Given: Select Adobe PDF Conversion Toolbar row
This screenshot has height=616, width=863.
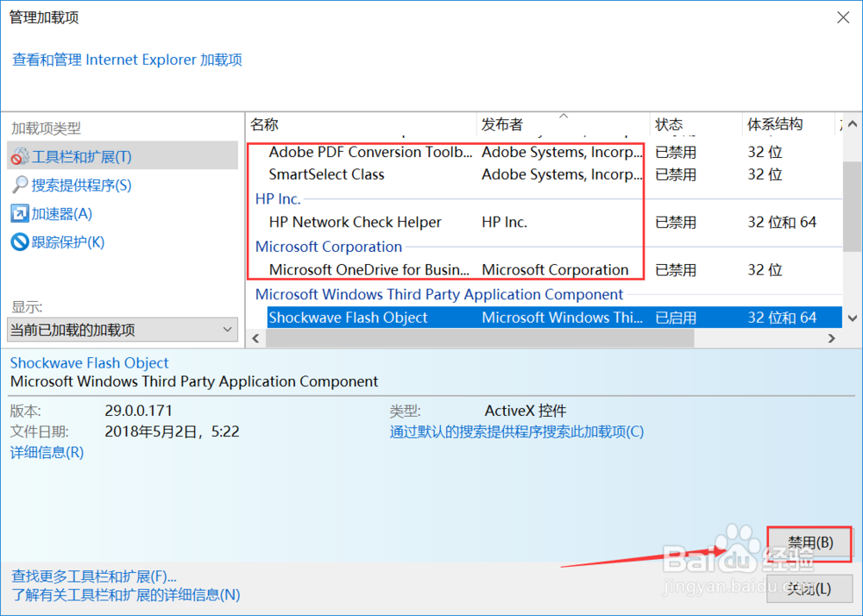Looking at the screenshot, I should [x=554, y=153].
